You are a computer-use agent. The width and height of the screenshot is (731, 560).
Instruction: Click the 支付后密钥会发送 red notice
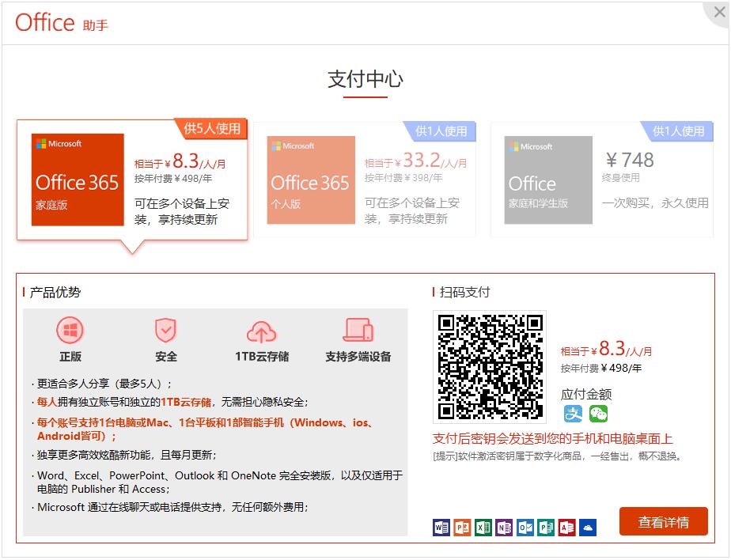(552, 438)
